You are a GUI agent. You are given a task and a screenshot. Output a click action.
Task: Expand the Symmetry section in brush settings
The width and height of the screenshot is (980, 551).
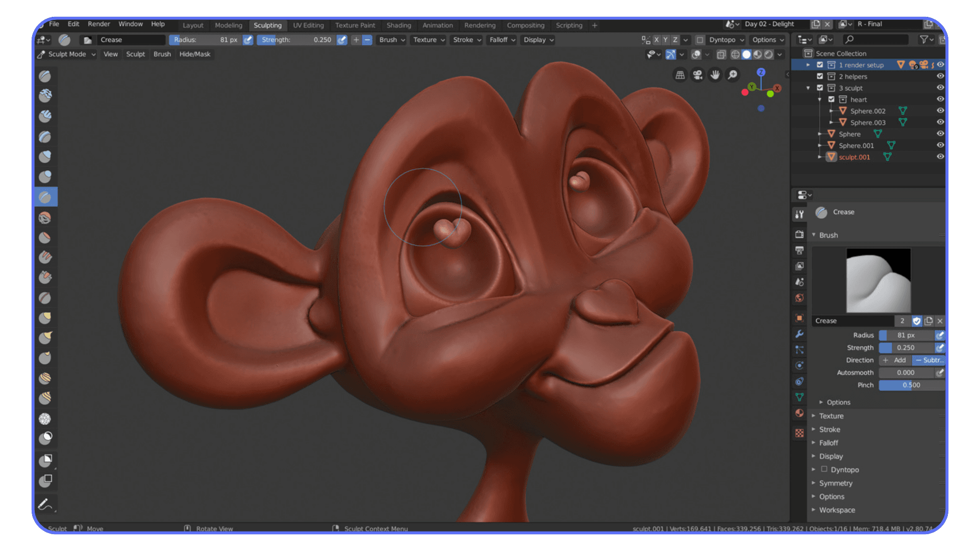[x=836, y=483]
